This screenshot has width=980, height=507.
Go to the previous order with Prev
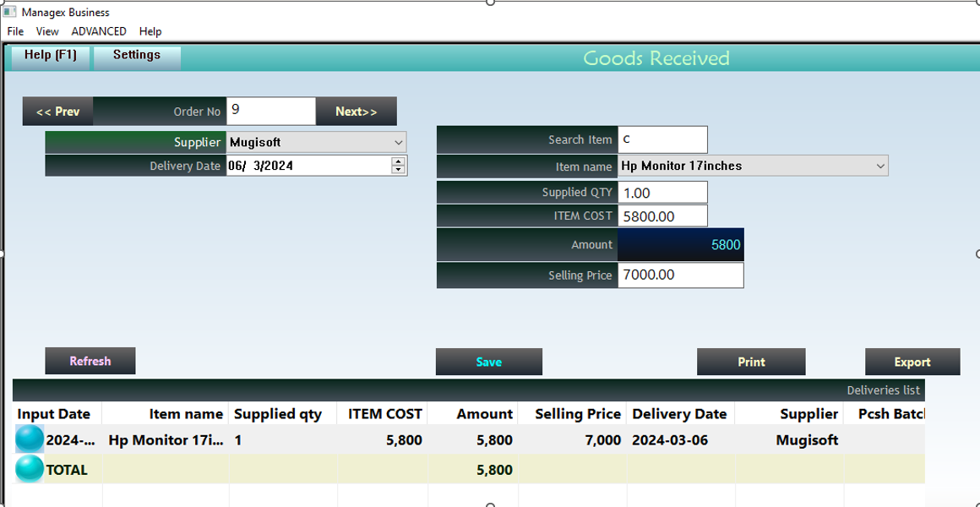pos(57,112)
